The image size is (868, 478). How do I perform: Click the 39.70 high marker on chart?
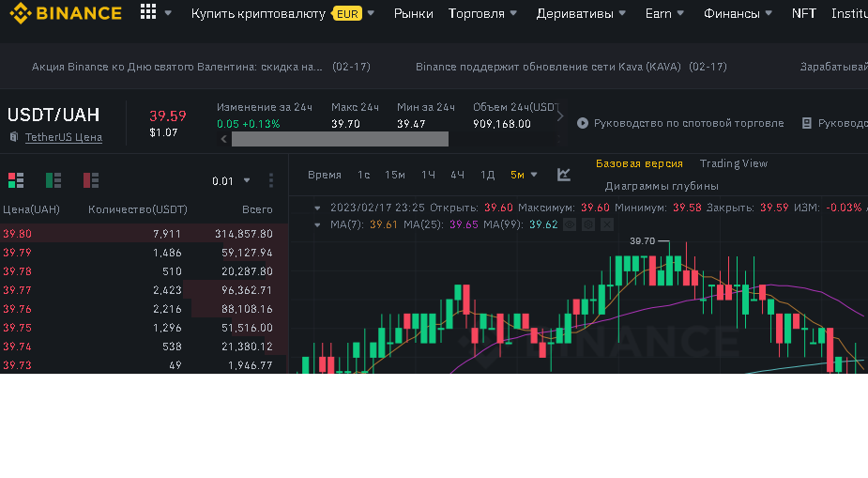point(642,241)
